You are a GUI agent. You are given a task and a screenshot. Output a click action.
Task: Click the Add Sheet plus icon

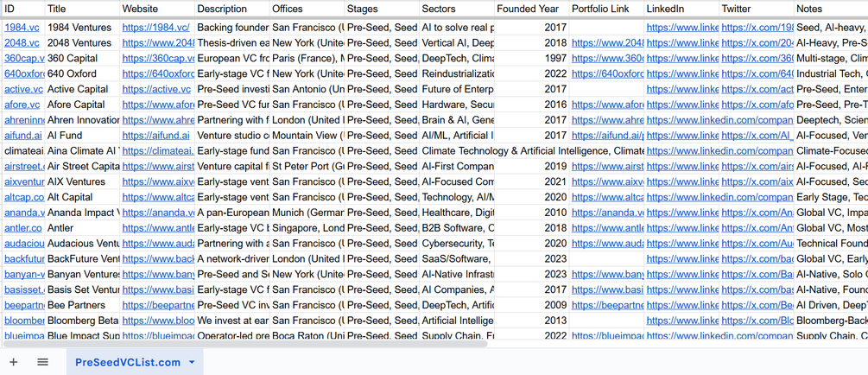coord(13,362)
